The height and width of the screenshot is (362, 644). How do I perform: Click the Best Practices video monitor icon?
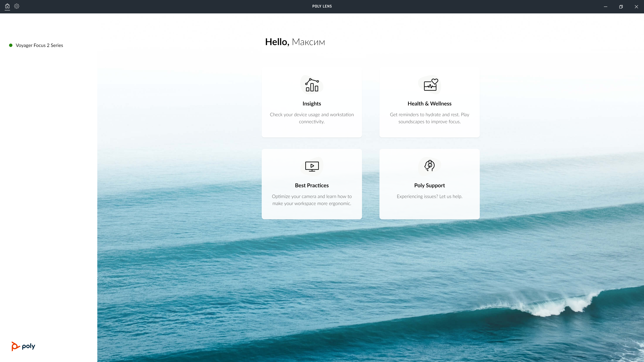(x=312, y=166)
